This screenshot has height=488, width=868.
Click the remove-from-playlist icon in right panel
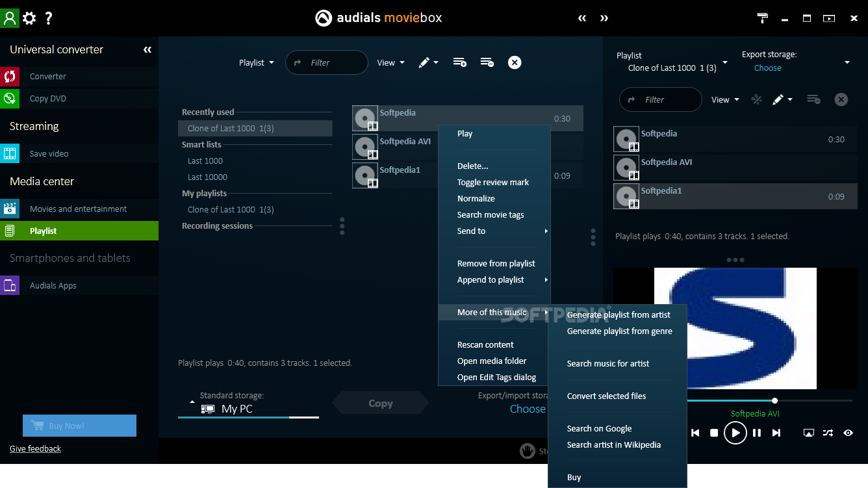click(x=813, y=99)
